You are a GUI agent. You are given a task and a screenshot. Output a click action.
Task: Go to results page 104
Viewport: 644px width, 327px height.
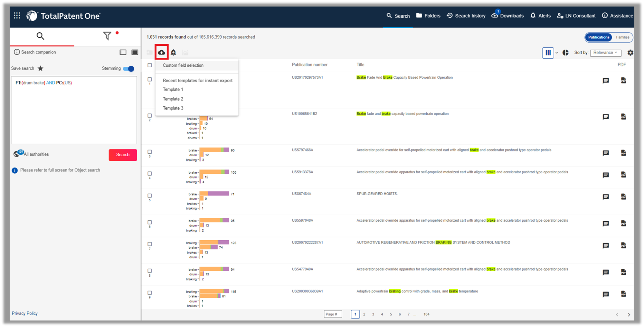point(426,314)
